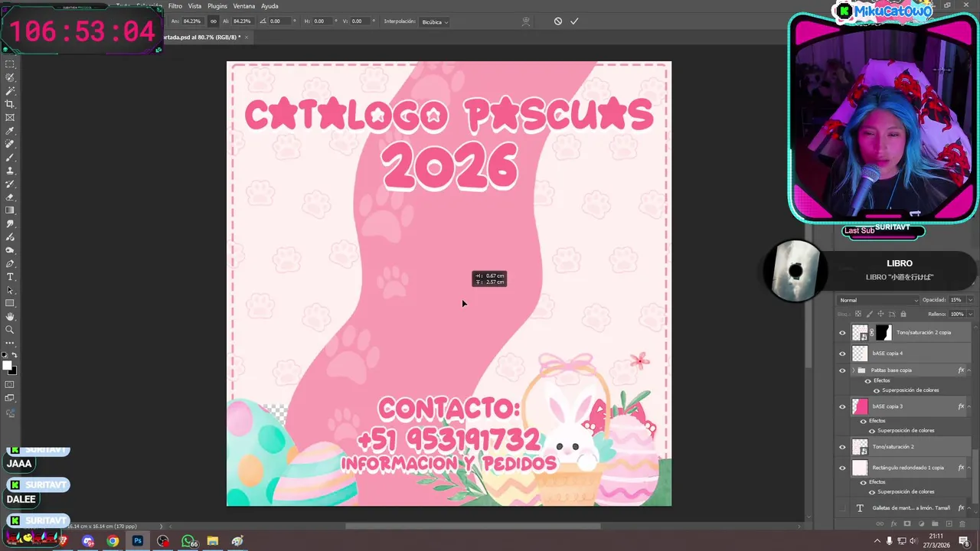Add a layer style via fx icon

click(x=893, y=523)
